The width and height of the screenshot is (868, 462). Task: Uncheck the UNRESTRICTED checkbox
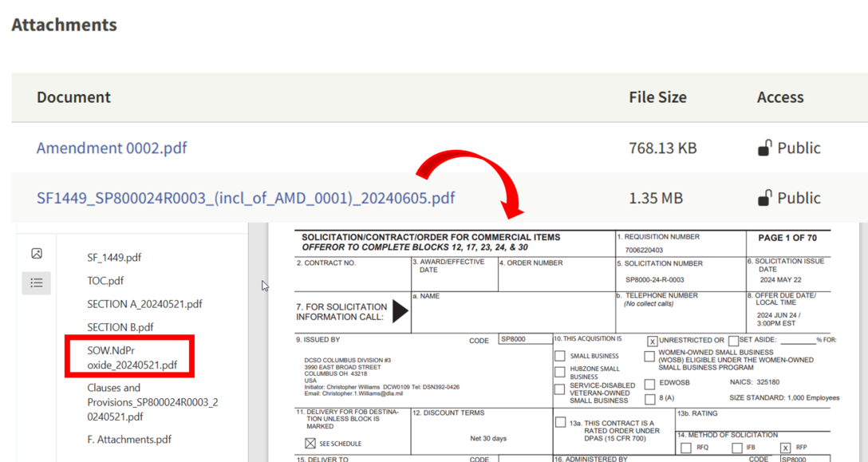tap(652, 341)
